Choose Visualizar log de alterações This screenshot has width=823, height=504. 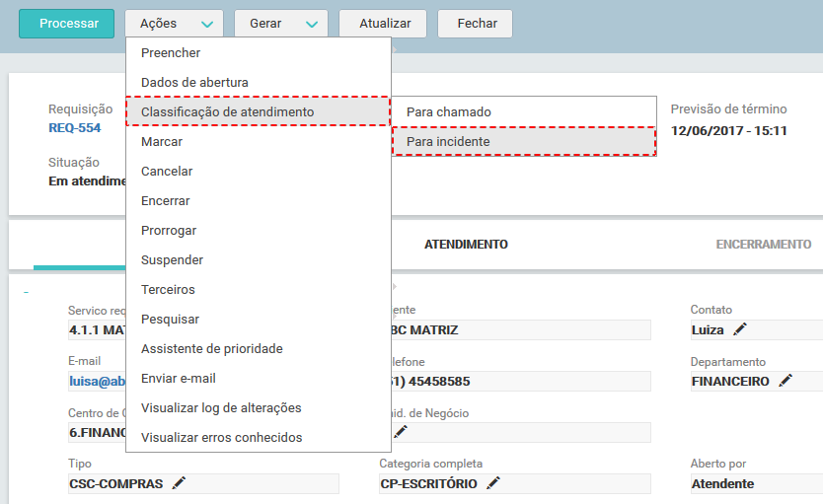click(x=259, y=408)
